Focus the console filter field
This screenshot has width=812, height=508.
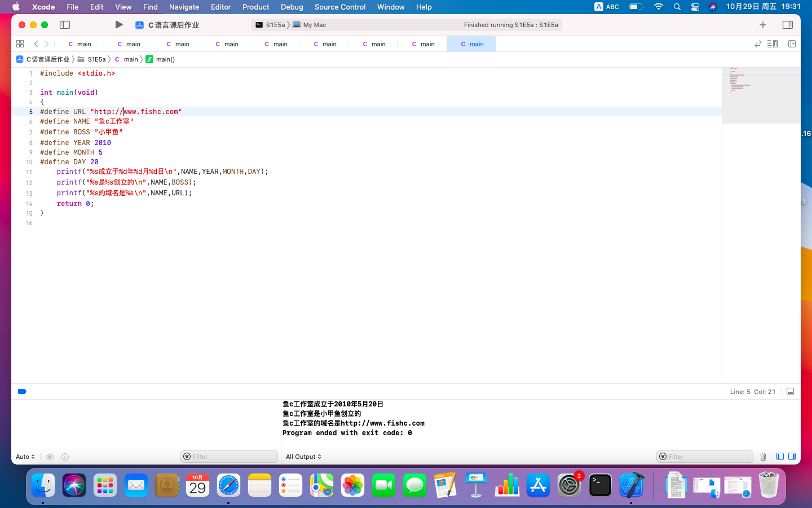click(x=705, y=457)
